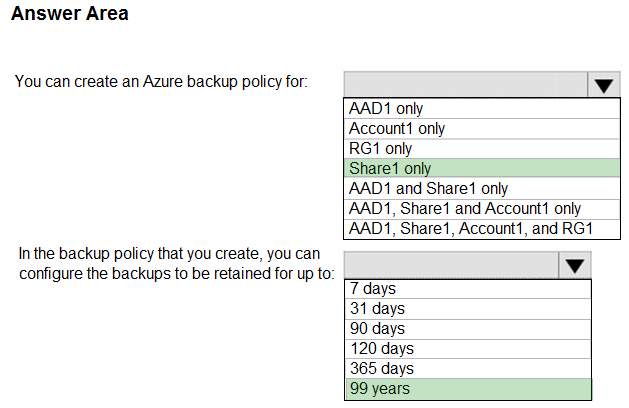This screenshot has width=629, height=408.
Task: Choose 90 days retention
Action: click(x=468, y=329)
